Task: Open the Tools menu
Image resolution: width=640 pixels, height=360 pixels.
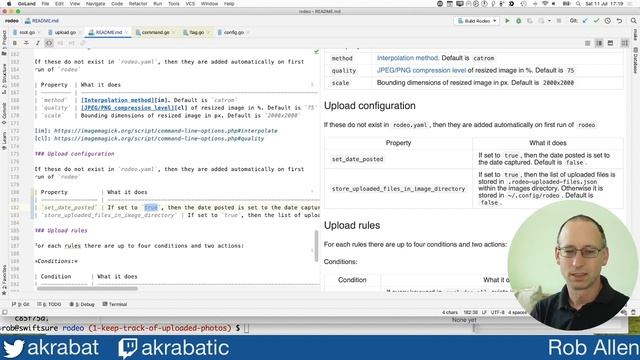Action: 174,4
